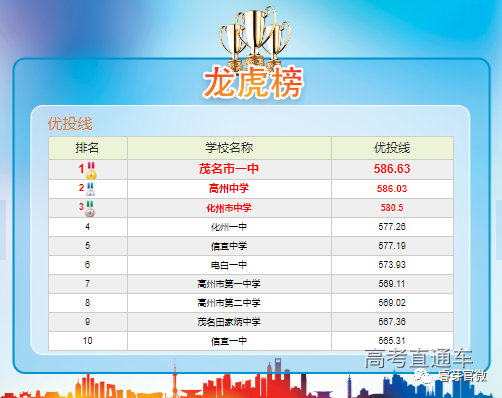The height and width of the screenshot is (398, 502).
Task: Click the silver medal icon beside rank 2
Action: coord(90,189)
